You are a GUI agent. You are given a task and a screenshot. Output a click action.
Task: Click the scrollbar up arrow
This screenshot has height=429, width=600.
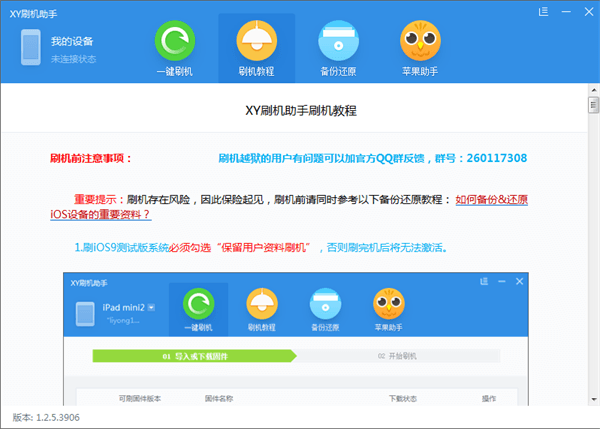pos(594,90)
